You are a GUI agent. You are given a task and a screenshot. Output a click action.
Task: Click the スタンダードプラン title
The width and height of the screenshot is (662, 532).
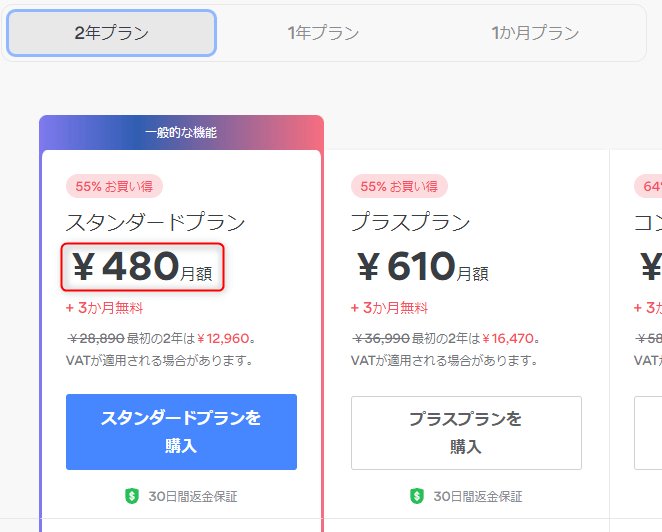click(x=155, y=222)
